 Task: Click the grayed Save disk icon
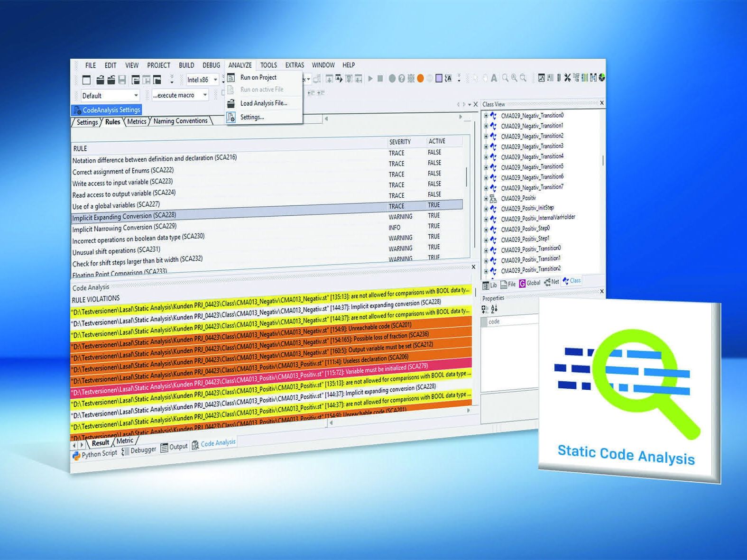coord(122,80)
